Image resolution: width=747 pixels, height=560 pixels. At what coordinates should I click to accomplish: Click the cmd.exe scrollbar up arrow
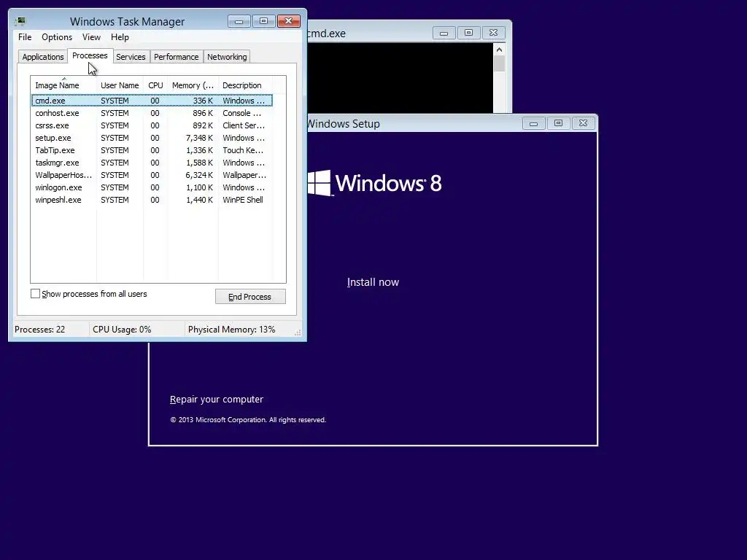[x=499, y=50]
